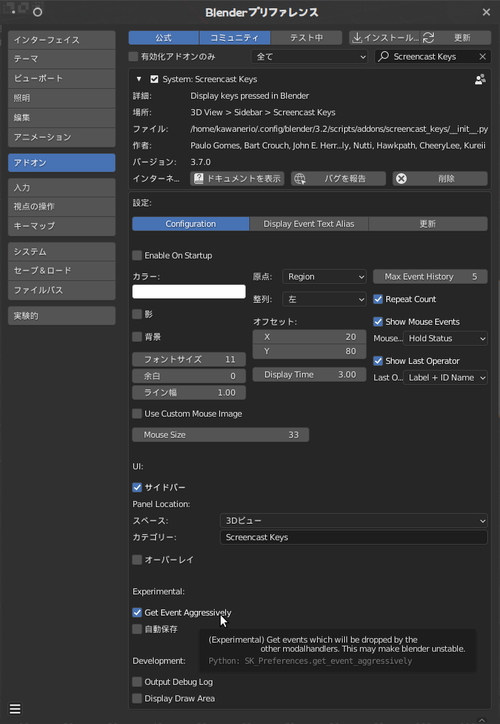
Task: Click the 更新 refresh button at top right
Action: click(456, 38)
